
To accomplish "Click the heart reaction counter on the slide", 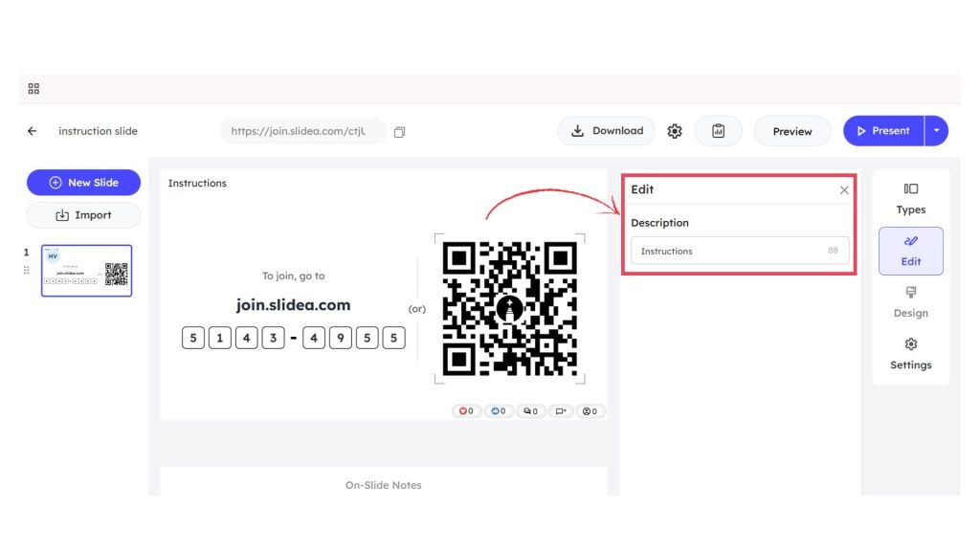I will 466,411.
